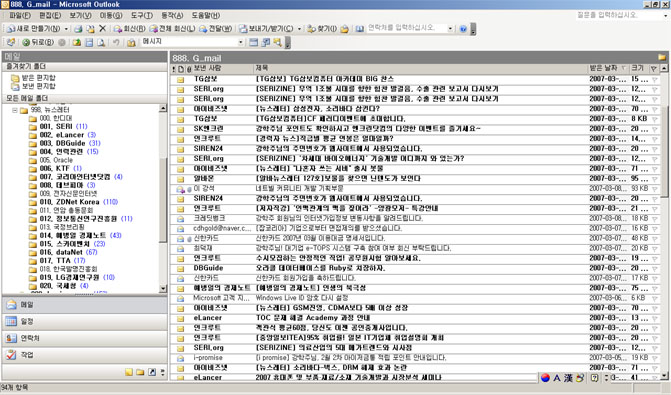Open the 이동 (Go) menu

pos(111,15)
